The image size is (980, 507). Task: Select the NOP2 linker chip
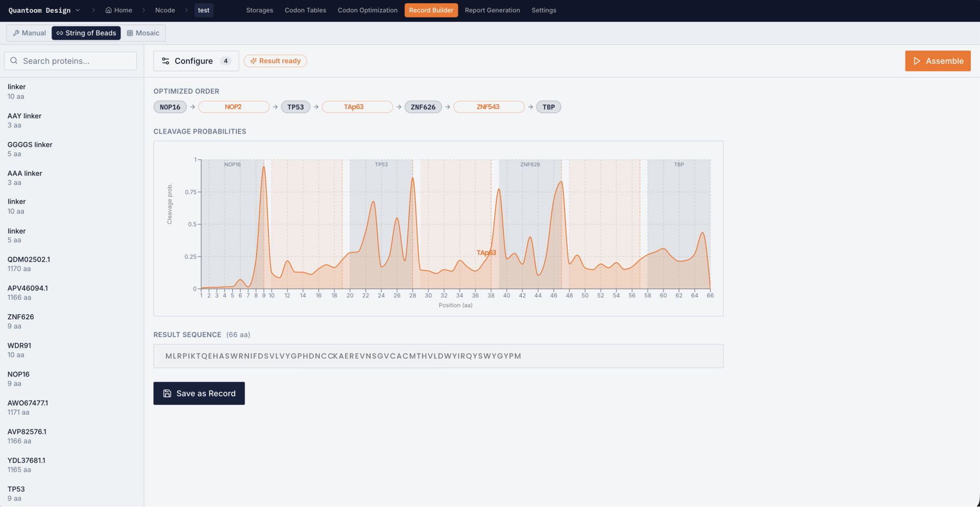click(233, 107)
